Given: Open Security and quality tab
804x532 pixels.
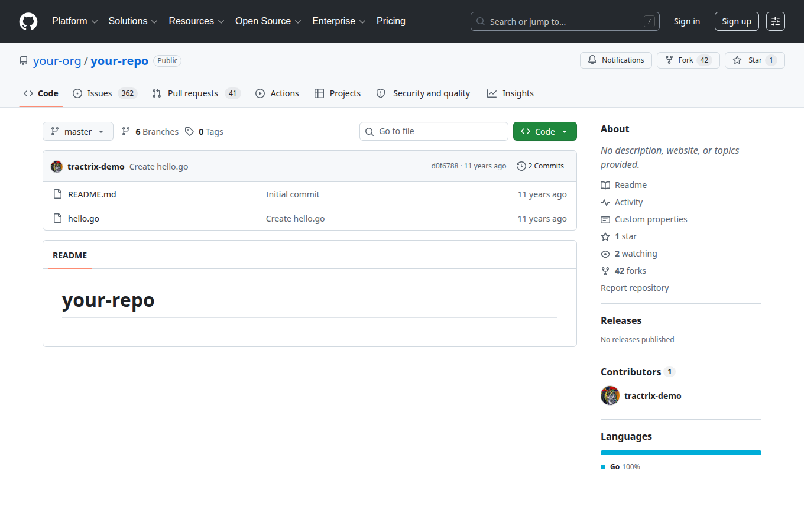Looking at the screenshot, I should click(423, 93).
